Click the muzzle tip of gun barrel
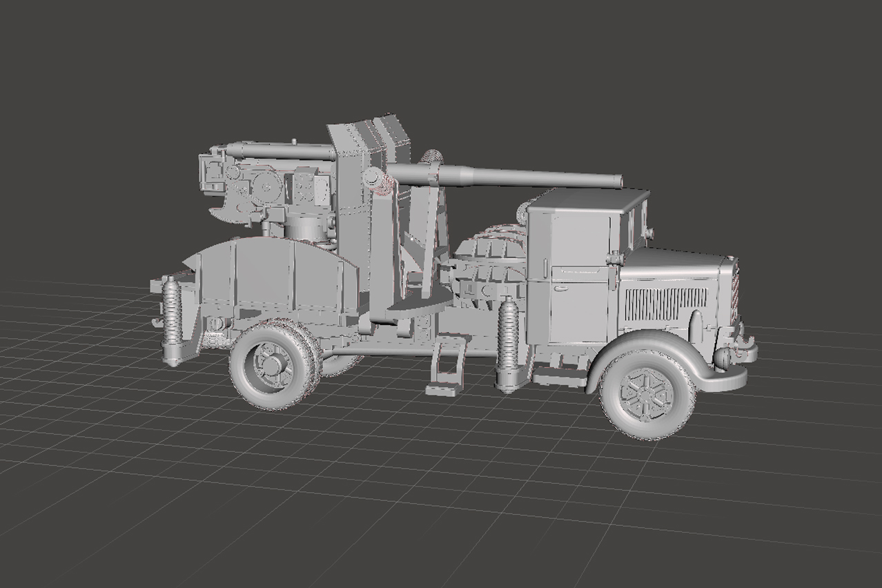882x588 pixels. tap(618, 182)
